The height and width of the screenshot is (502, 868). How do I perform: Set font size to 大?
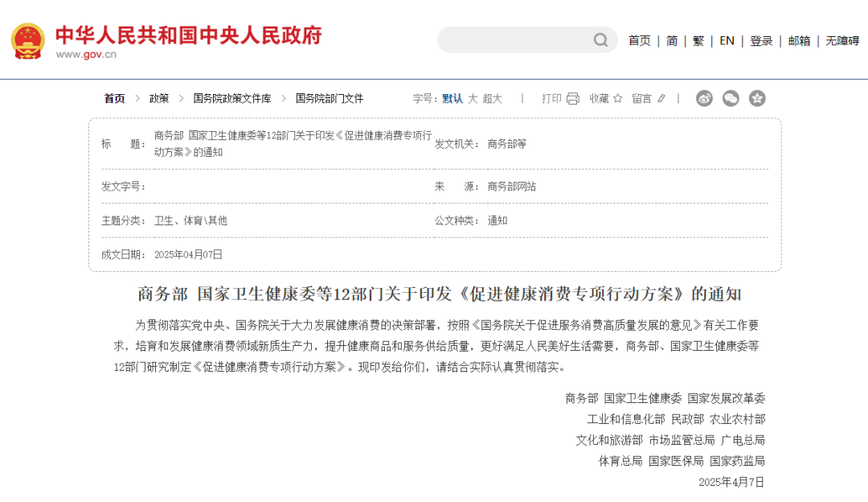(x=473, y=98)
